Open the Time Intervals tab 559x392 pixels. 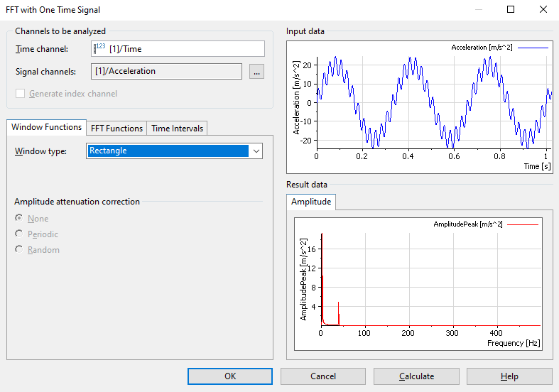tap(177, 129)
